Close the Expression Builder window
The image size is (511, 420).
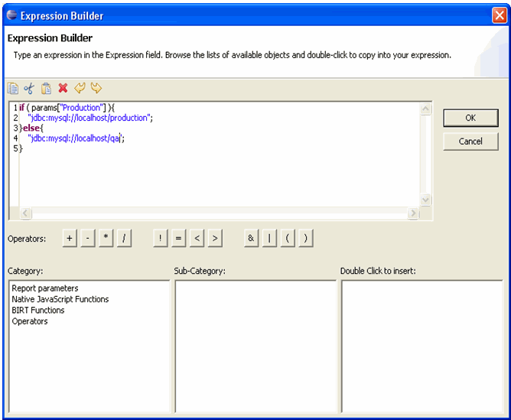pos(500,15)
